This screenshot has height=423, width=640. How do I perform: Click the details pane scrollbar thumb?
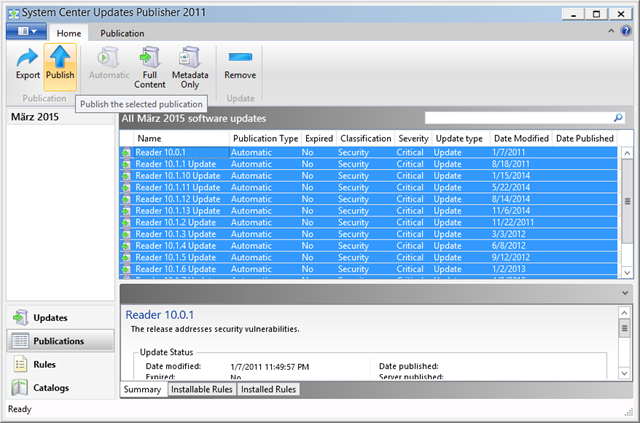click(x=624, y=328)
